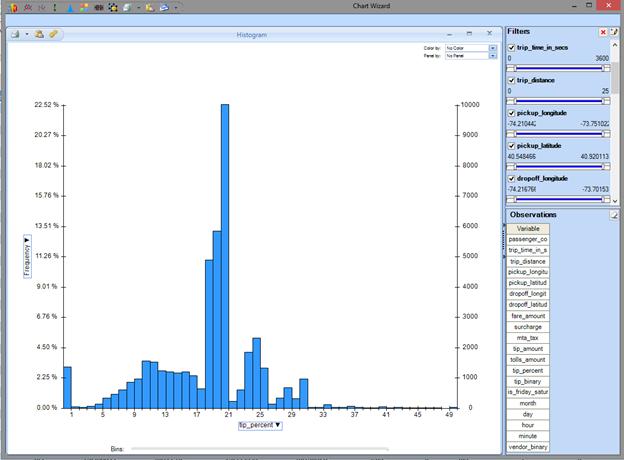The height and width of the screenshot is (460, 624).
Task: Click the save icon in Histogram window toolbar
Action: 15,34
